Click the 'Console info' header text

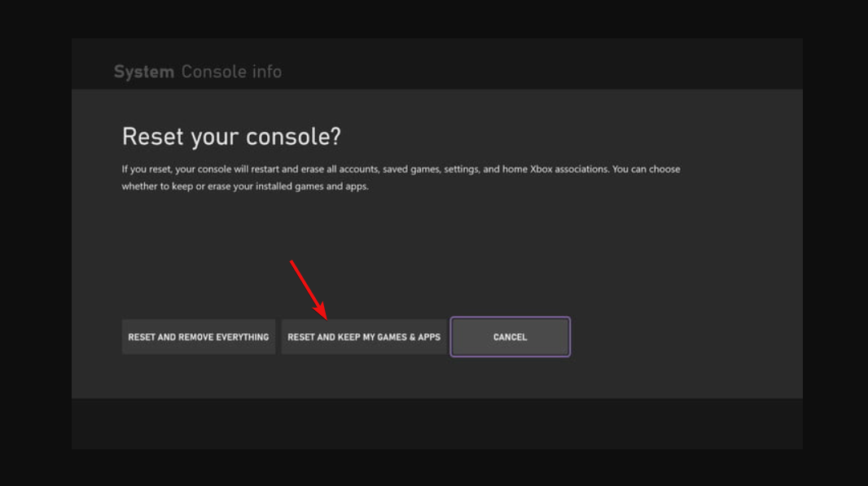point(231,72)
